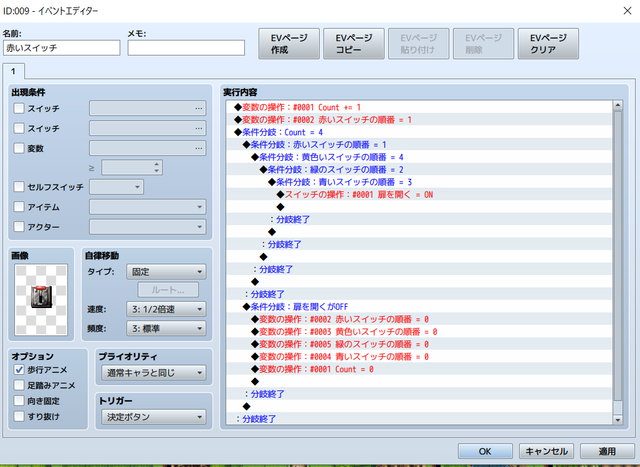Open the アイテム dropdown
This screenshot has height=467, width=640.
(x=148, y=207)
